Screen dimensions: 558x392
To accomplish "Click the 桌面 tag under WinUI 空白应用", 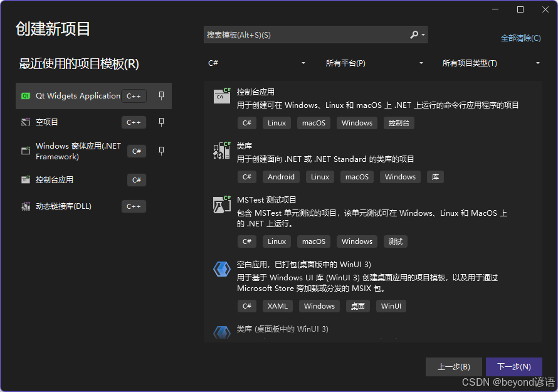I will (x=357, y=306).
